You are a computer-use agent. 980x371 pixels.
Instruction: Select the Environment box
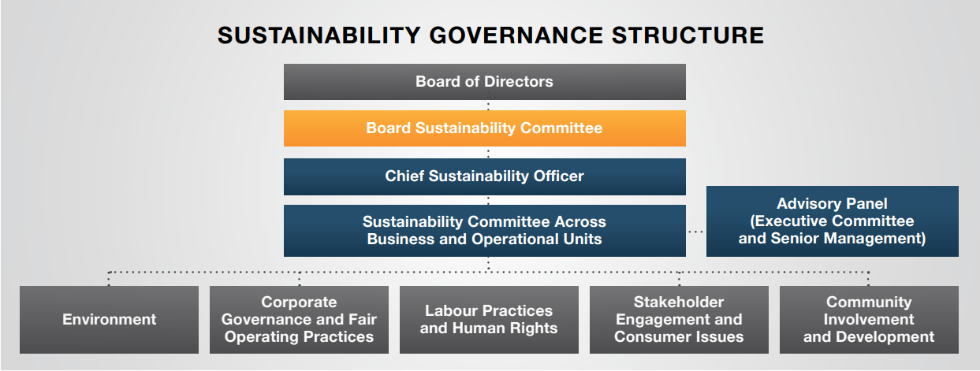109,319
